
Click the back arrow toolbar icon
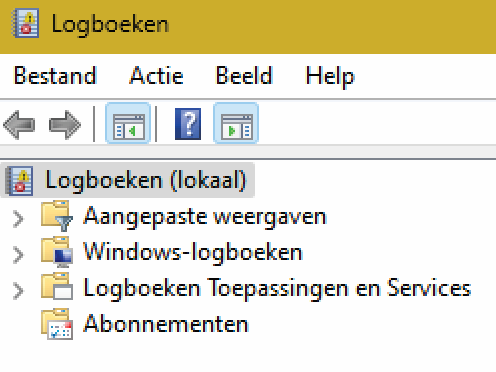19,125
